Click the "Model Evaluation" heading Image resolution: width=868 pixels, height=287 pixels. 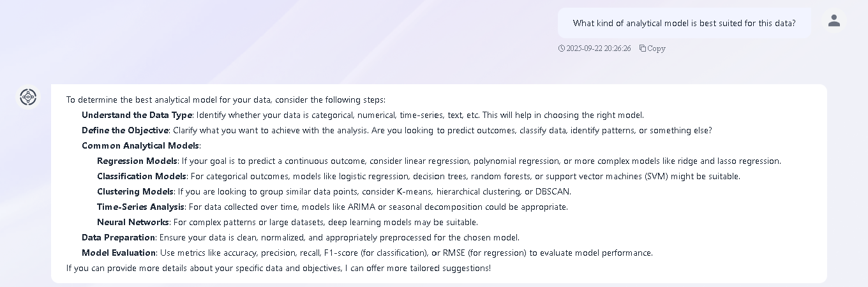click(x=119, y=253)
